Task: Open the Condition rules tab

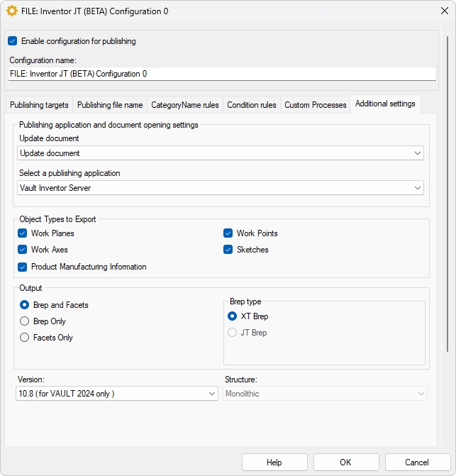Action: [252, 105]
